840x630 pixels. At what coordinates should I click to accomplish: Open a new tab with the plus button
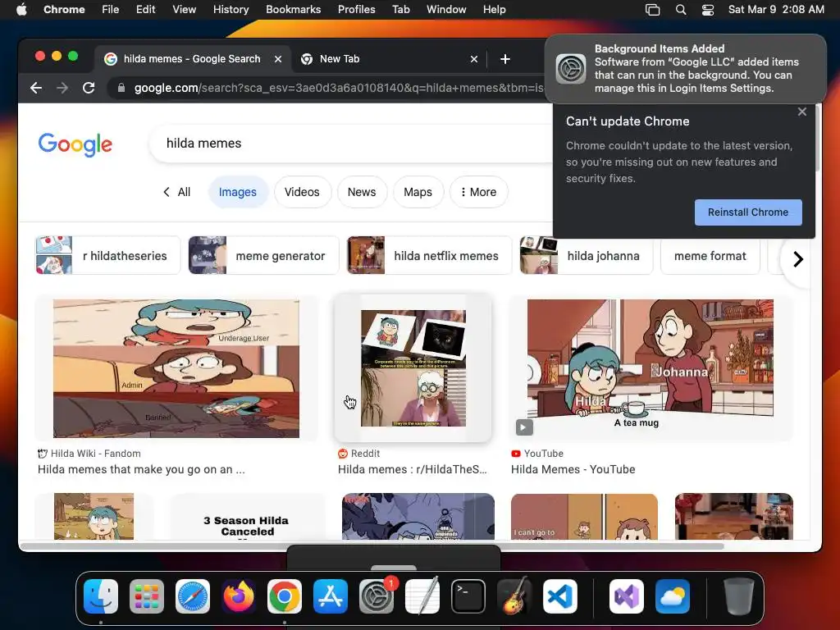pyautogui.click(x=504, y=59)
